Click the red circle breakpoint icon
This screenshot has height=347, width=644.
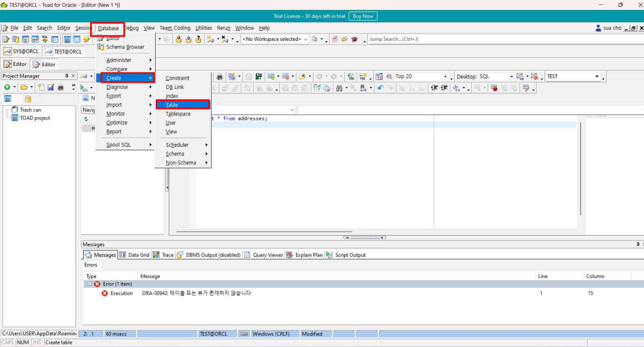(494, 88)
